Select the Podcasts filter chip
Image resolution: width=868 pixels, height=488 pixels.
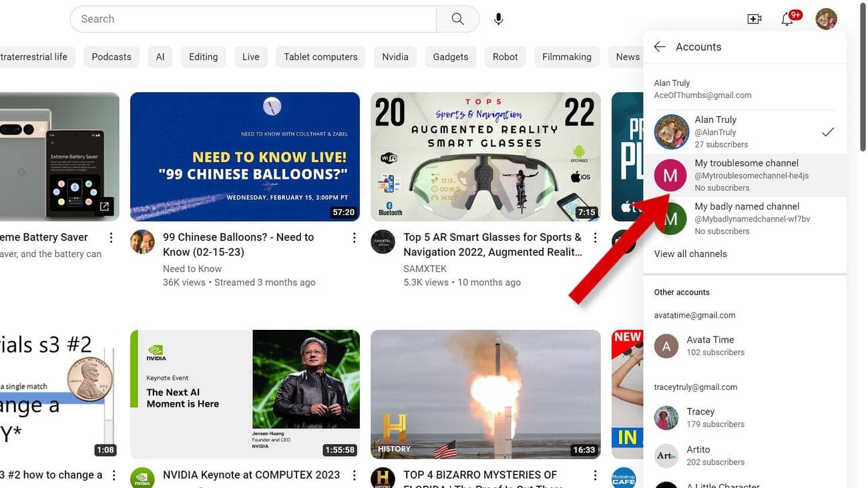point(112,57)
